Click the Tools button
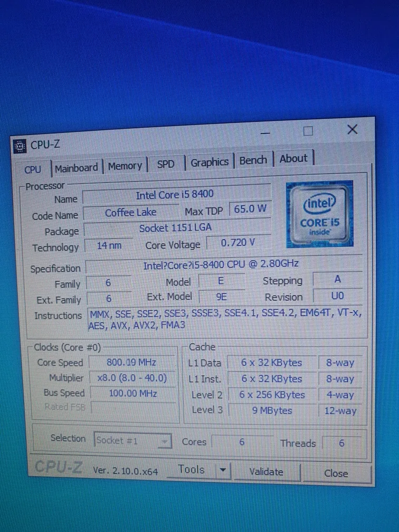The height and width of the screenshot is (532, 399). point(192,470)
